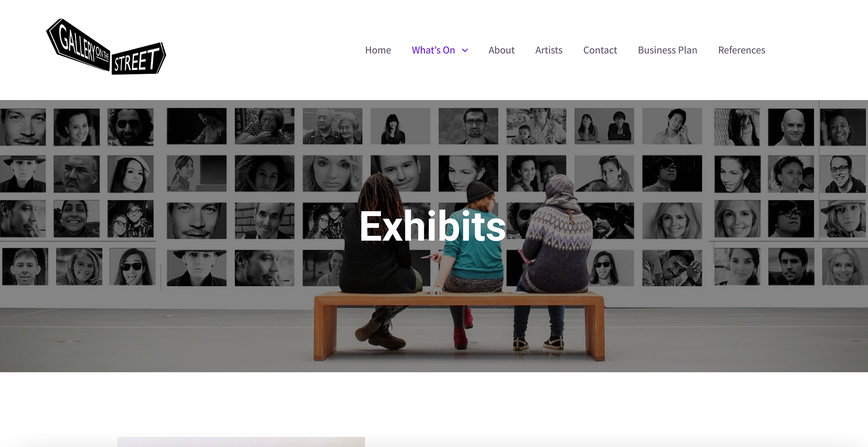Click the Exhibits hero heading
The height and width of the screenshot is (447, 868).
tap(433, 226)
